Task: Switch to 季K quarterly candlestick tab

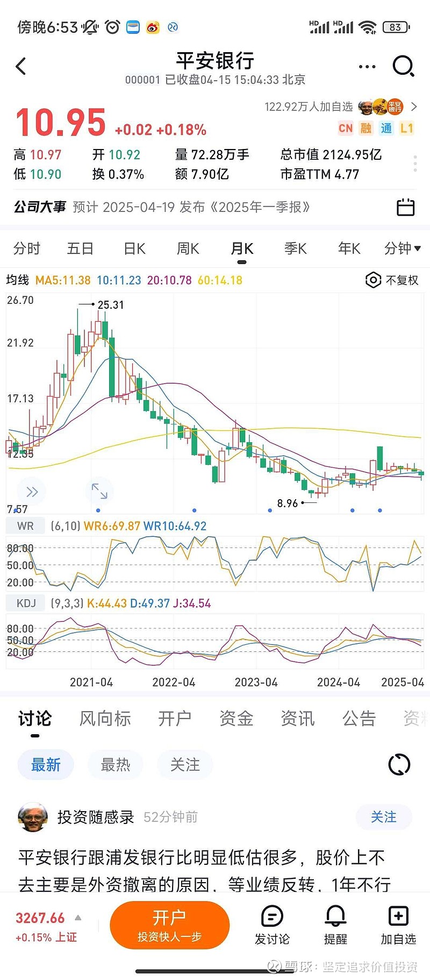Action: [296, 248]
